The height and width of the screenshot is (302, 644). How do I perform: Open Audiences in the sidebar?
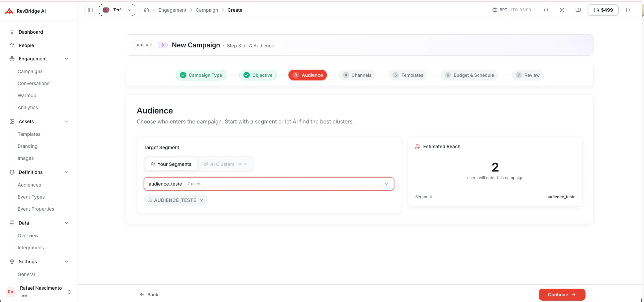[x=29, y=185]
